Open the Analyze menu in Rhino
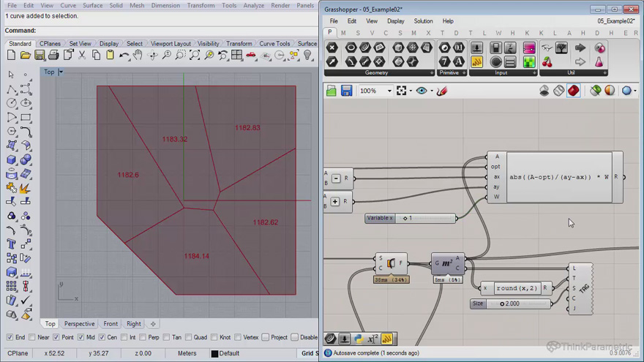 (x=254, y=5)
